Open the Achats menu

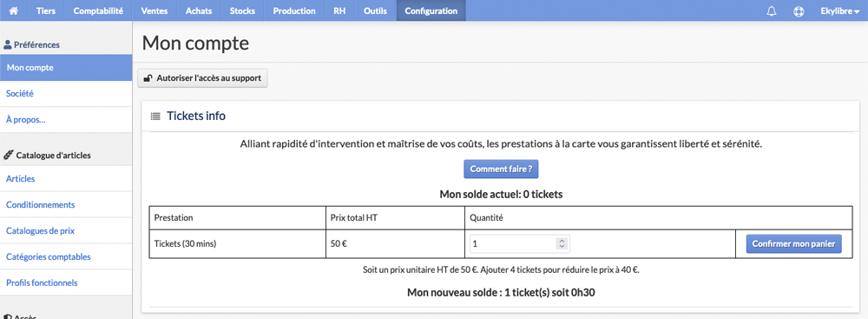point(199,10)
